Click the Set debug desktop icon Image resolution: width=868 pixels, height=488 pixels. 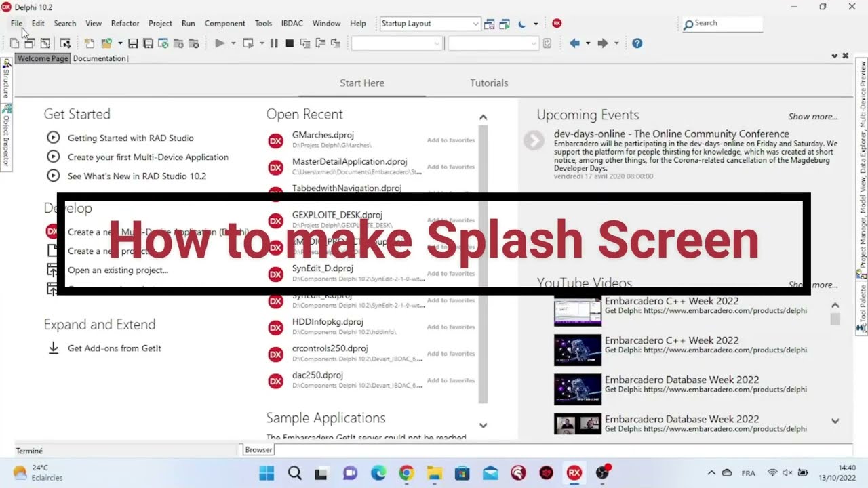(505, 24)
